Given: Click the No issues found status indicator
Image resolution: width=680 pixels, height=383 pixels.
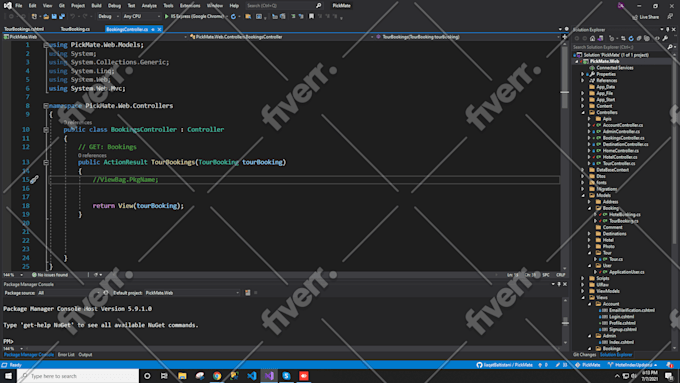Looking at the screenshot, I should click(x=49, y=275).
